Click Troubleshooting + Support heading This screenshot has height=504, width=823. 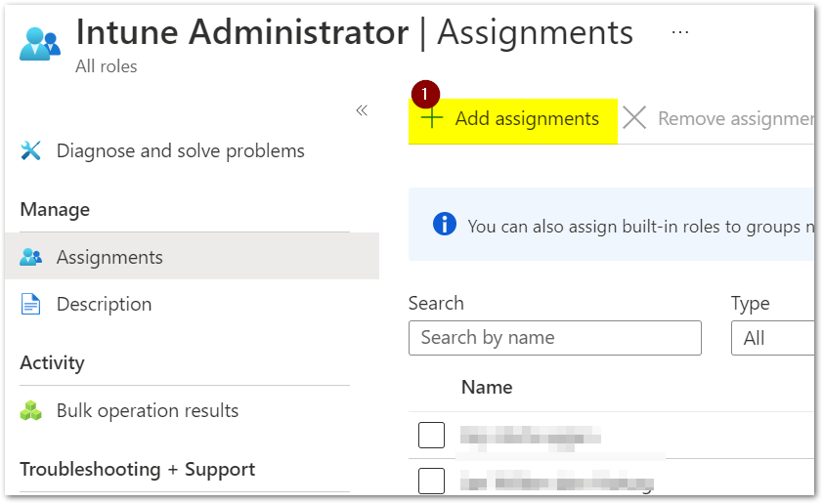[138, 470]
